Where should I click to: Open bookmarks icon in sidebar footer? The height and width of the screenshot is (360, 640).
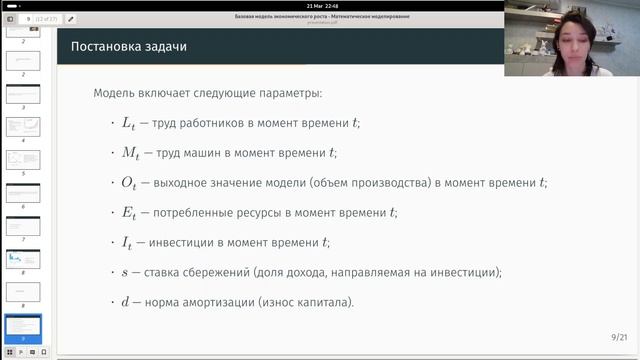(x=44, y=352)
